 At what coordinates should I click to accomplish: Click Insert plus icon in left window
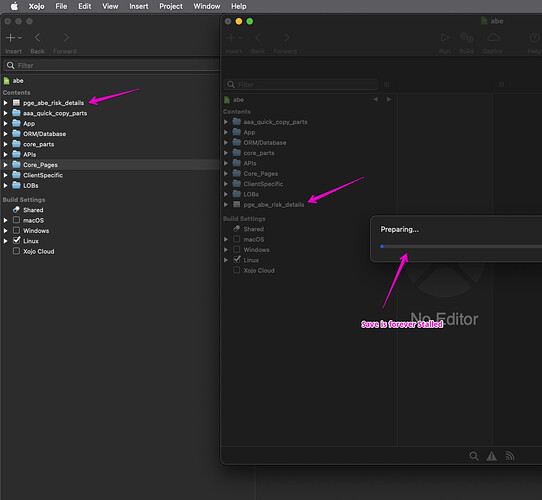coord(13,37)
